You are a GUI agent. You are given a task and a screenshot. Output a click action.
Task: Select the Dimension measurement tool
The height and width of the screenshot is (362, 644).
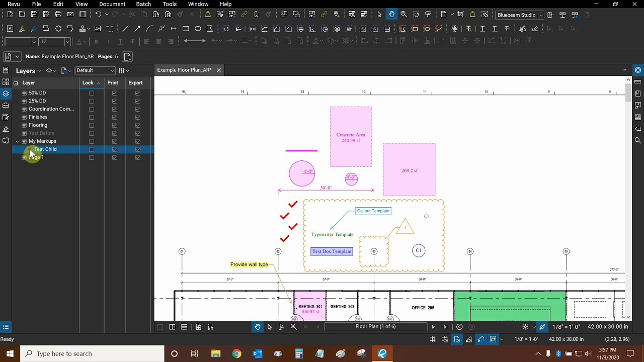174,29
